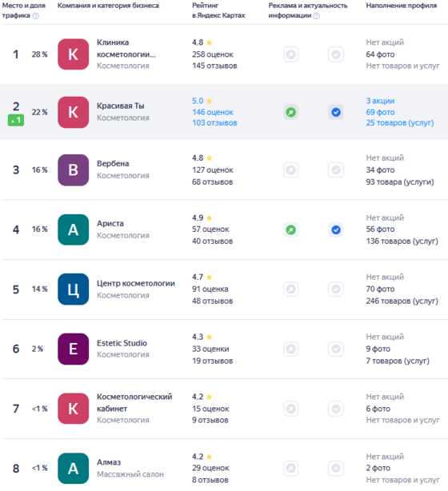Screen dimensions: 448x491
Task: Click the grey advertising icon for Клиника косметологии
Action: 291,54
